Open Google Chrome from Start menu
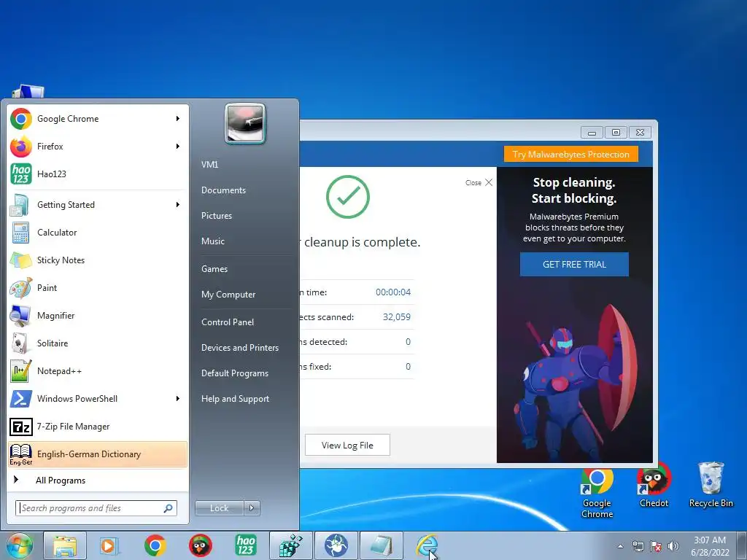The image size is (747, 560). (x=98, y=119)
